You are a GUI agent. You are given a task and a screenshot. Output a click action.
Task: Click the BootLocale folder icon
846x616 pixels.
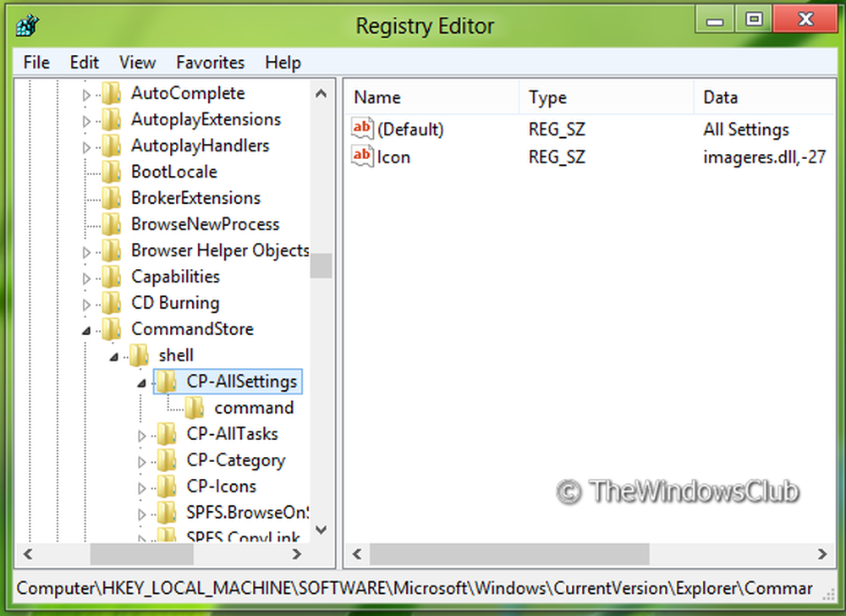click(x=111, y=172)
